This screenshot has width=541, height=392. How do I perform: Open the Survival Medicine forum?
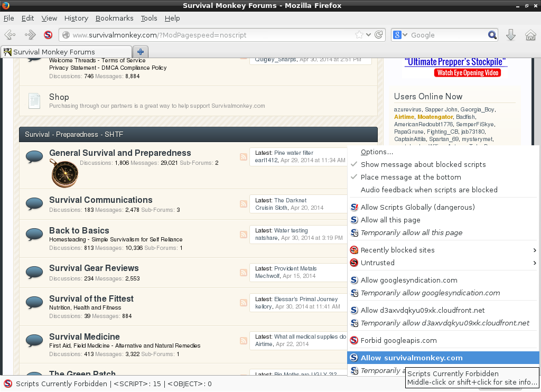click(85, 337)
